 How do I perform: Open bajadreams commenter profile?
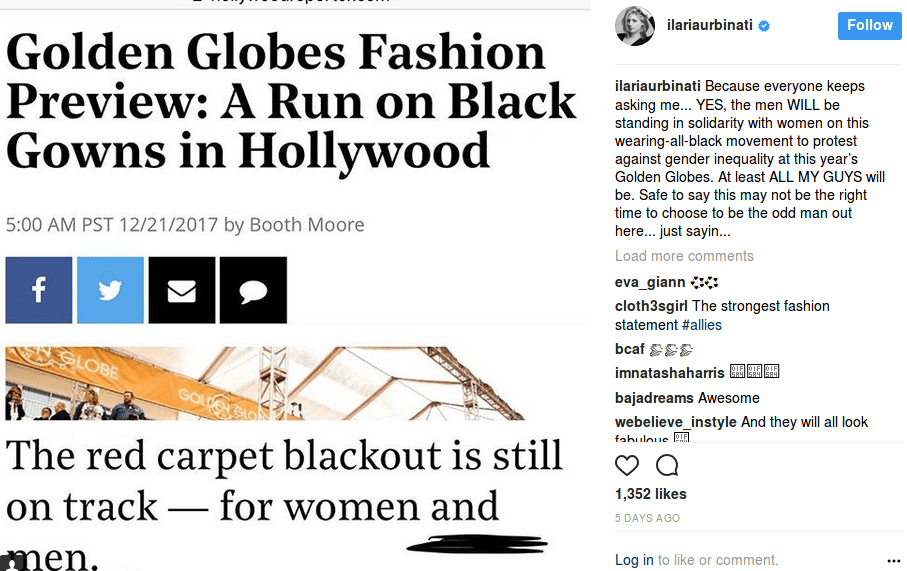pyautogui.click(x=654, y=398)
